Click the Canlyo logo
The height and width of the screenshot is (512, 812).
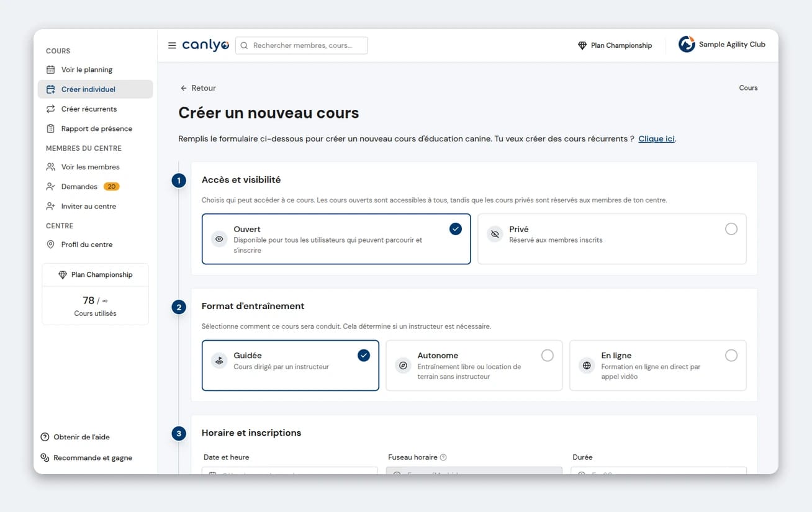click(205, 45)
